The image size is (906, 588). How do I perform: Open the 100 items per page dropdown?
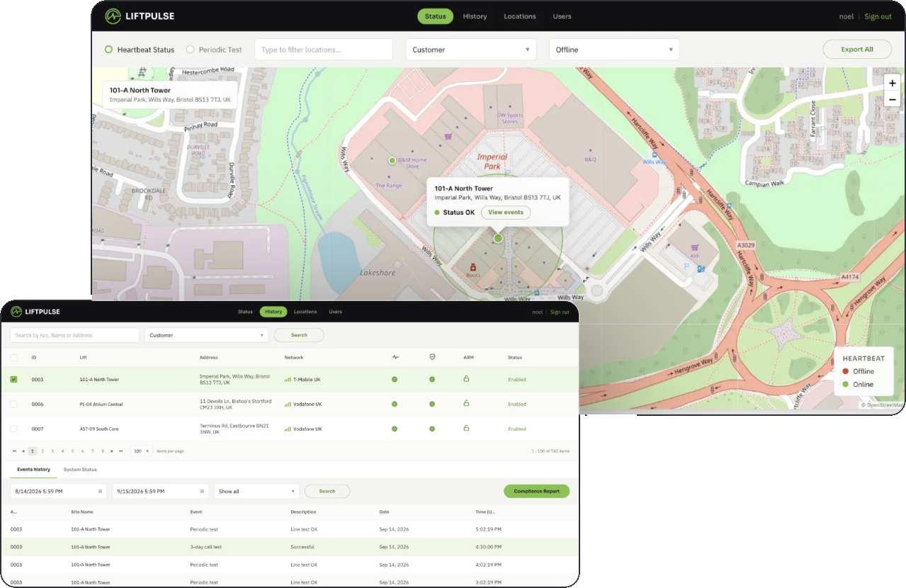142,451
